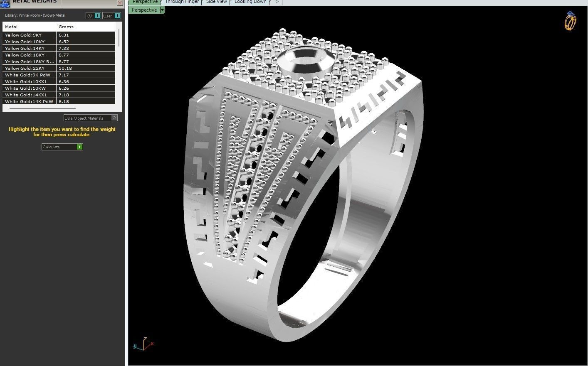Select the Yellow Gold:18KY R... row
Image resolution: width=588 pixels, height=366 pixels.
point(59,61)
